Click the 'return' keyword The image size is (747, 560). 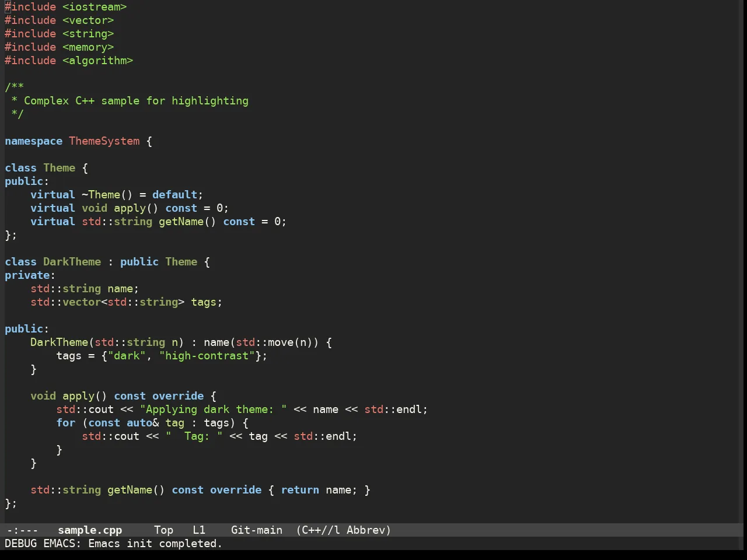(x=300, y=490)
